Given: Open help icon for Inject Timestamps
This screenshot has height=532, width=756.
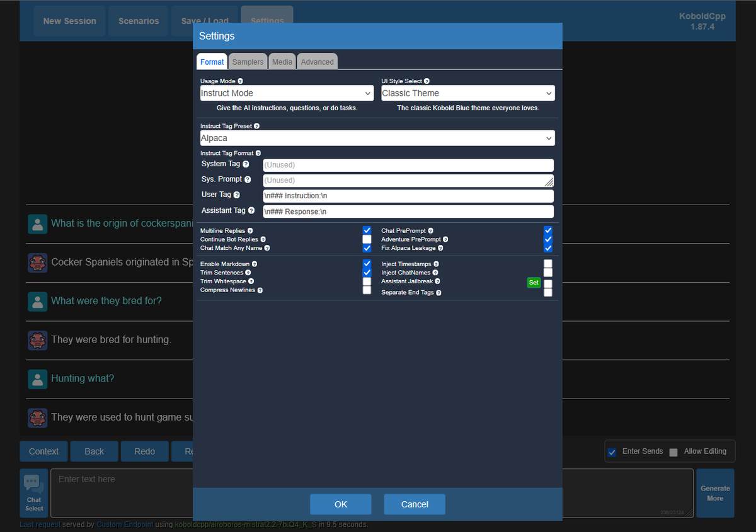Looking at the screenshot, I should (436, 264).
